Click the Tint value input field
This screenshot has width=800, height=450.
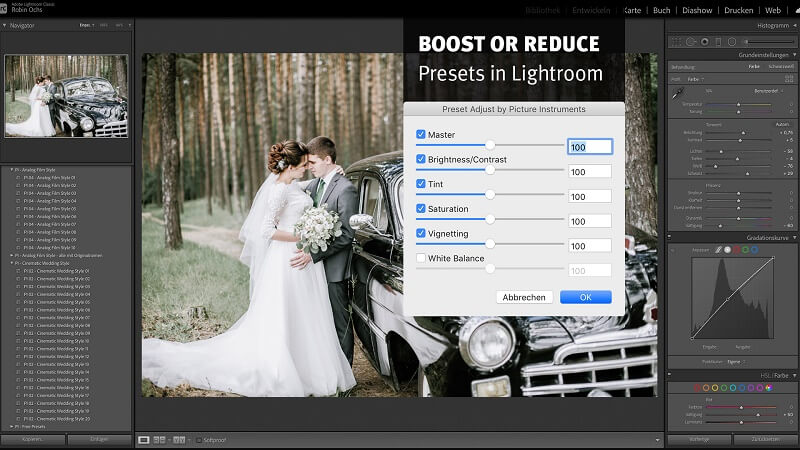pyautogui.click(x=590, y=196)
